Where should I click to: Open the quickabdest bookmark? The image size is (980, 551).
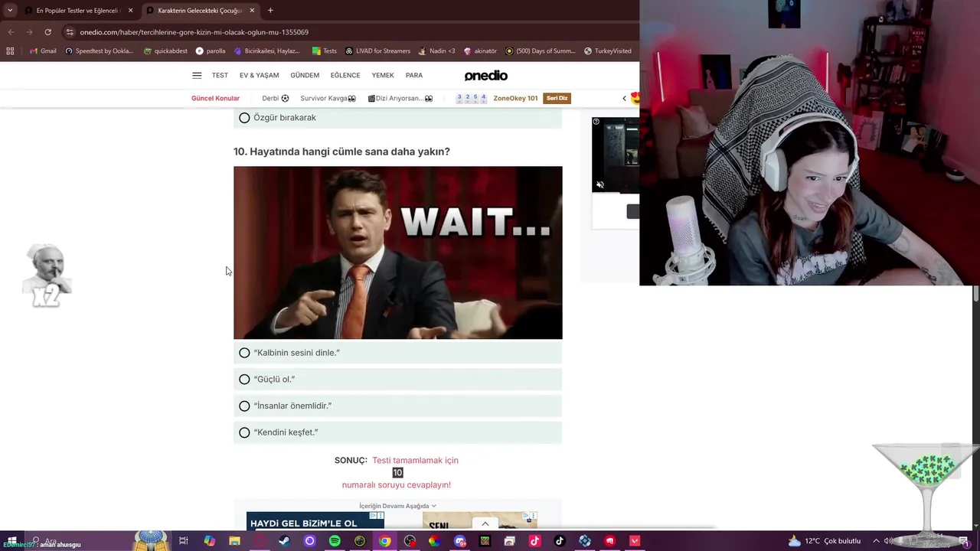click(165, 51)
